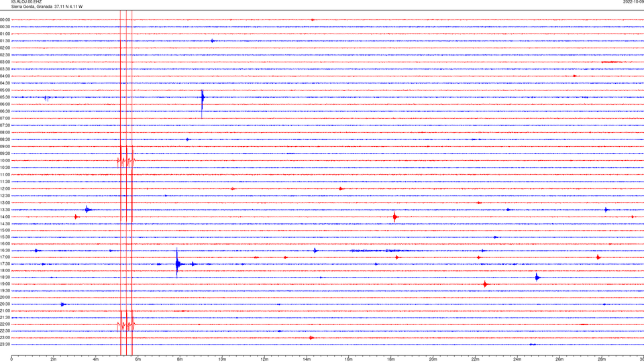Click the 2m axis tick label
This screenshot has height=362, width=644.
tap(54, 359)
